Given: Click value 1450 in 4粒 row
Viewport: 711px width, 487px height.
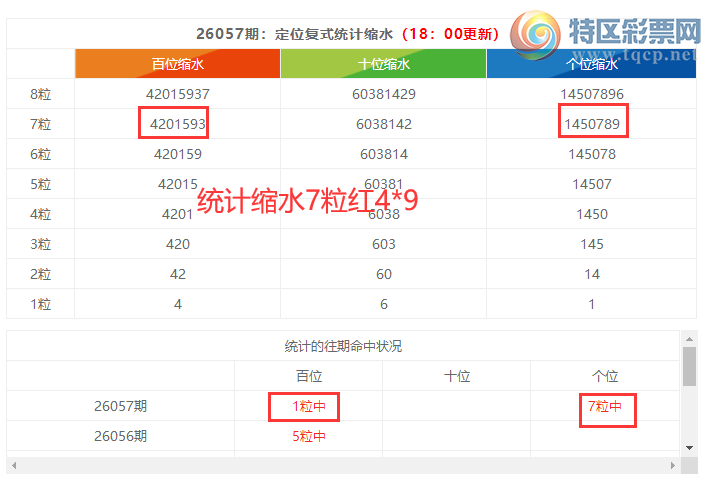Looking at the screenshot, I should [592, 214].
